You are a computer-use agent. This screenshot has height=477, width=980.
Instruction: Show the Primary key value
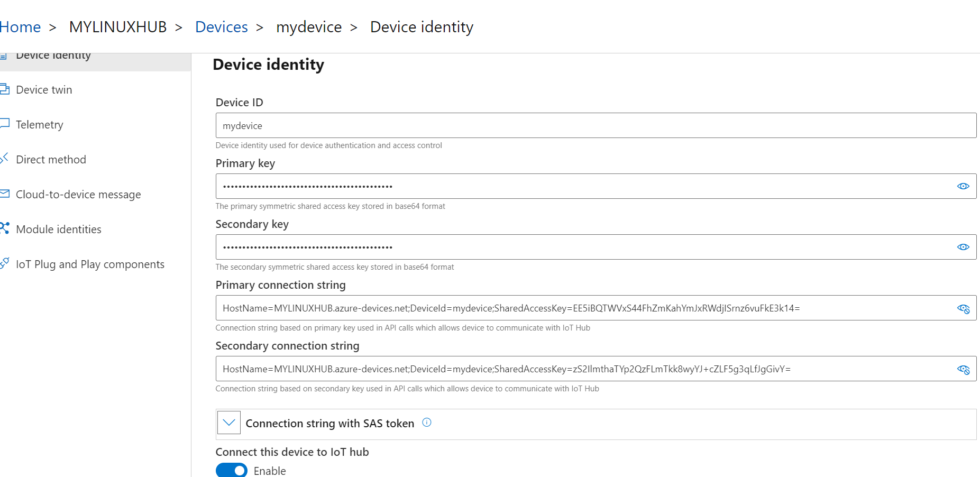pos(963,186)
